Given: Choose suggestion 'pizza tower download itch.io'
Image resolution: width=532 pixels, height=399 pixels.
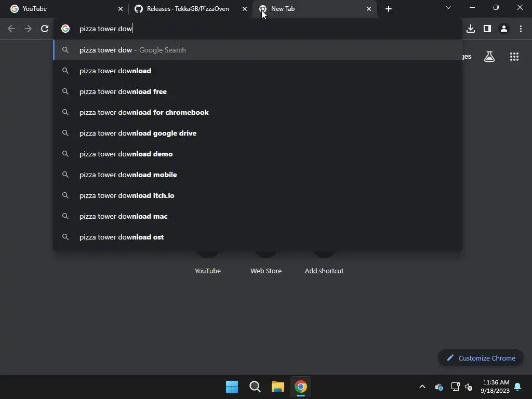Looking at the screenshot, I should [258, 195].
